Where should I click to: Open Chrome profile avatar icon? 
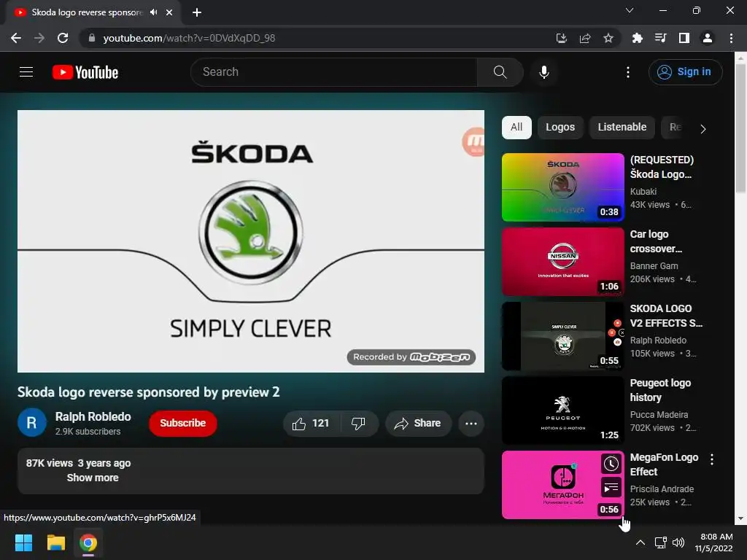click(x=708, y=38)
